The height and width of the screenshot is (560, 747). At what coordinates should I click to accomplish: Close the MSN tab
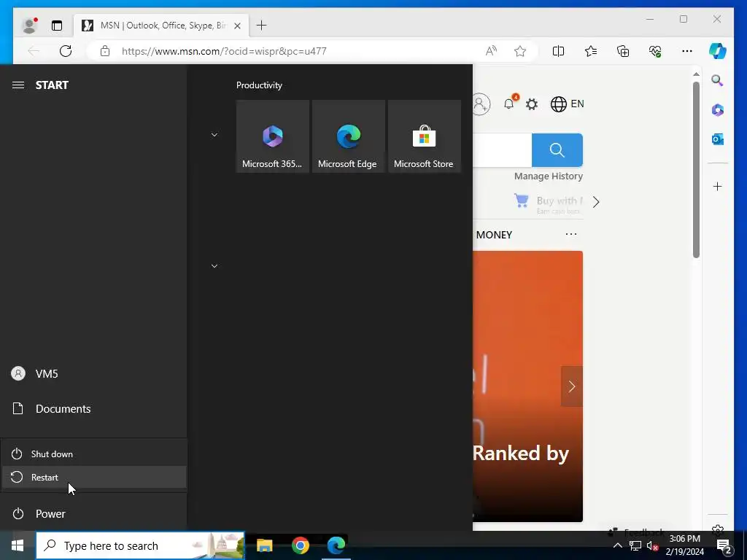[237, 26]
